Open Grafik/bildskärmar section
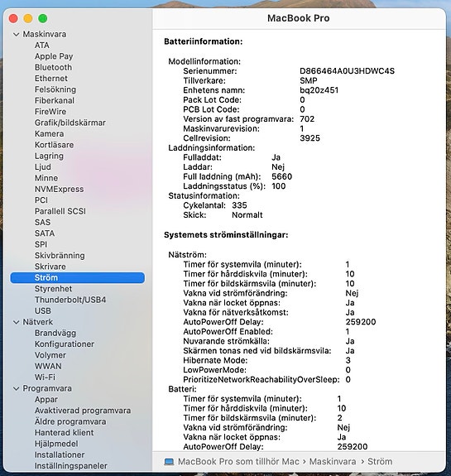 pos(70,123)
